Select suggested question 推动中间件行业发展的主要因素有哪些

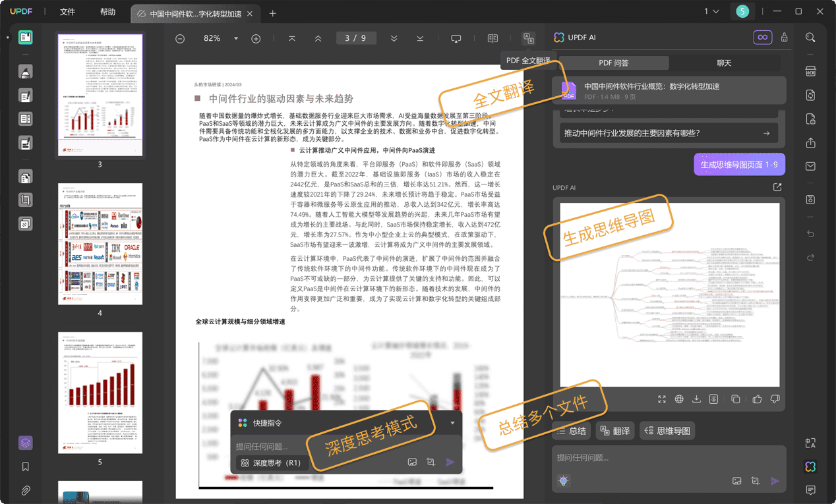669,133
